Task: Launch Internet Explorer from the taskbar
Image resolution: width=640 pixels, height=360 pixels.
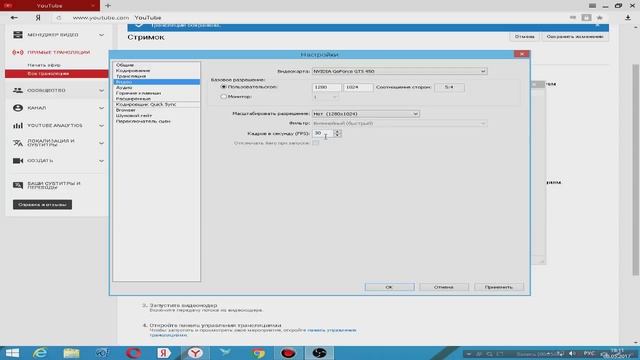Action: pos(40,353)
